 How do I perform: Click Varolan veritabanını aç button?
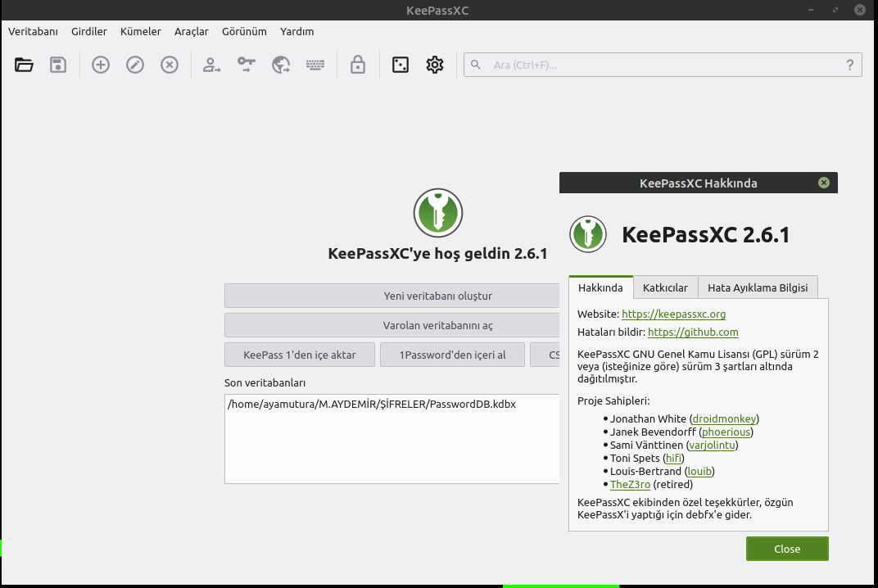tap(392, 325)
